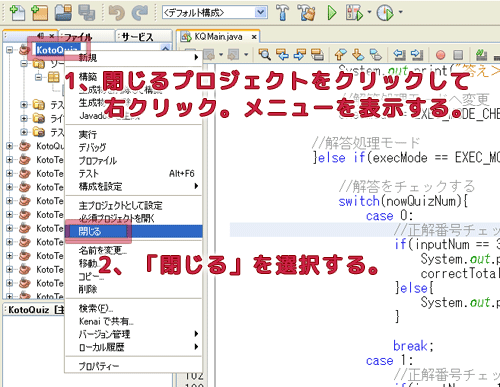
Task: Choose テスト Alt+F6 menu entry
Action: [x=134, y=173]
